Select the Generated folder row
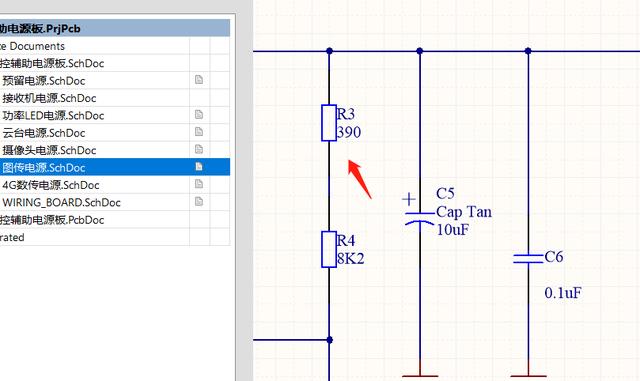This screenshot has height=381, width=640. click(115, 237)
